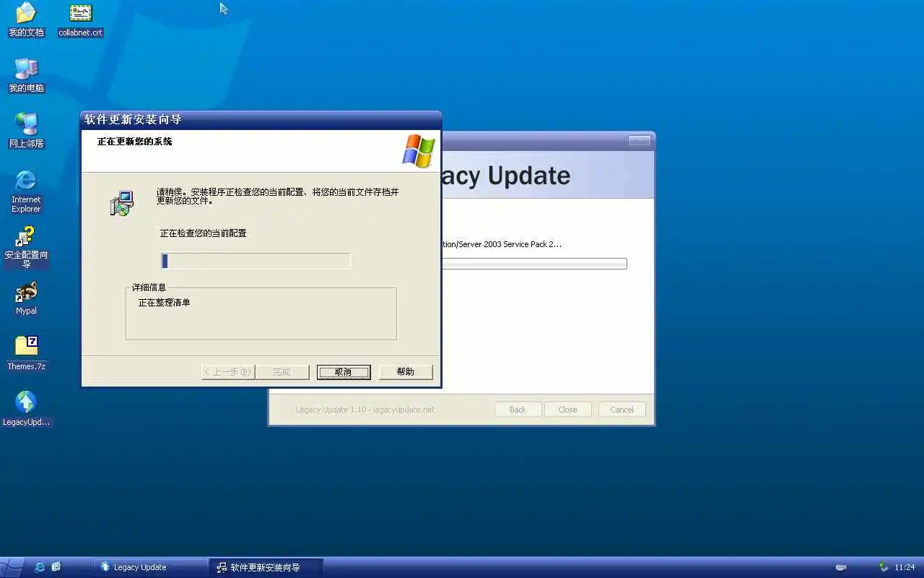This screenshot has width=924, height=578.
Task: Click the 正在检查您的当前配置 status text
Action: 203,233
